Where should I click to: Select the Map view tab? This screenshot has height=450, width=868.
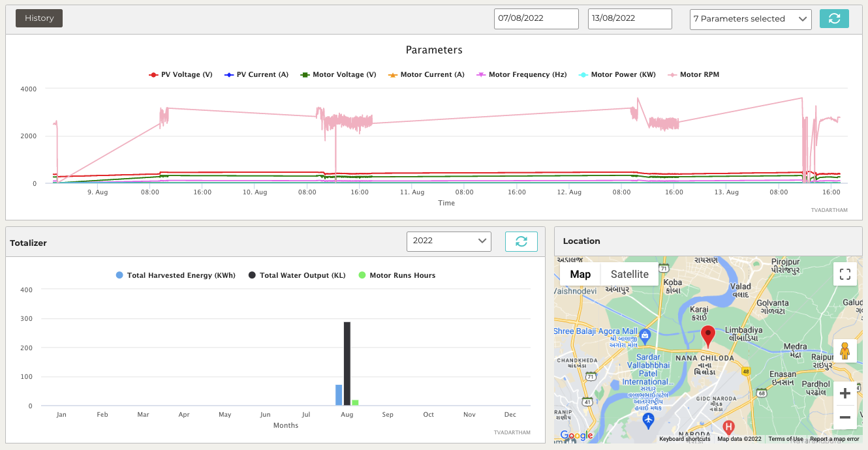click(x=580, y=274)
